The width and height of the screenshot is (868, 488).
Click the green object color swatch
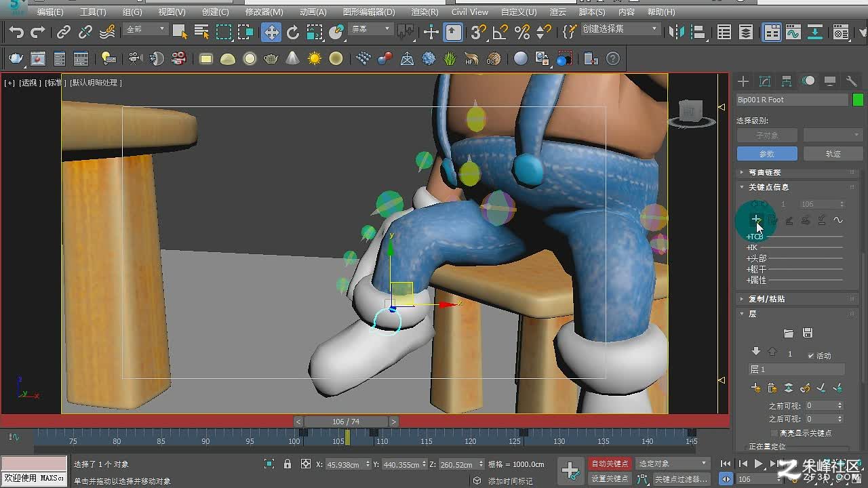[x=858, y=100]
